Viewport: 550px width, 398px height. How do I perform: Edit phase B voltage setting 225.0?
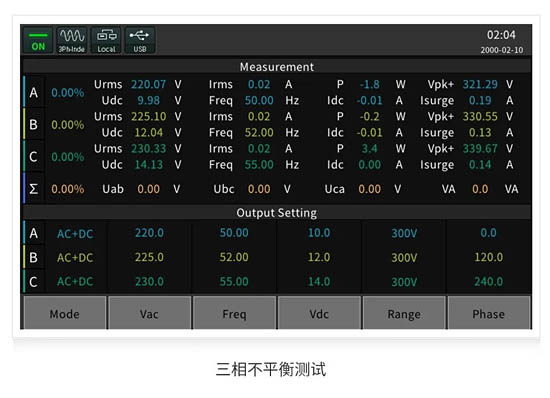[x=149, y=257]
